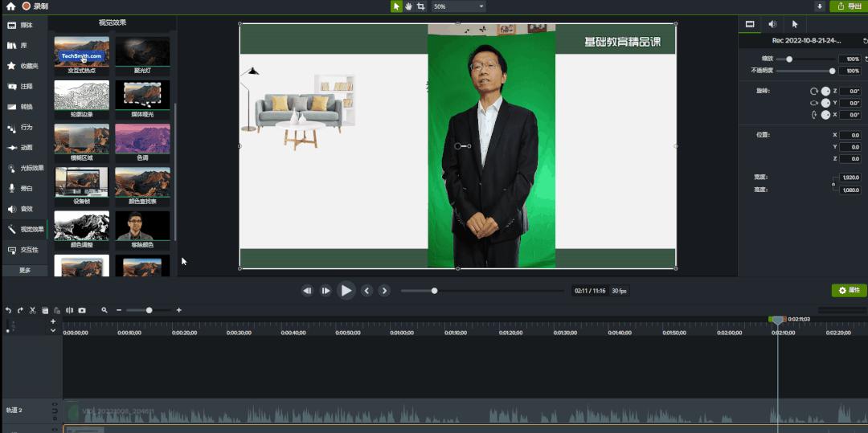Select the 轮廓边缘 outline edges effect
The height and width of the screenshot is (433, 868).
pos(81,99)
